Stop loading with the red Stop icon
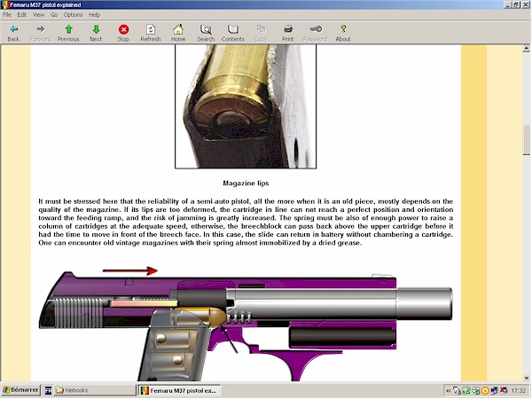Screen dimensions: 532x399 [x=123, y=33]
